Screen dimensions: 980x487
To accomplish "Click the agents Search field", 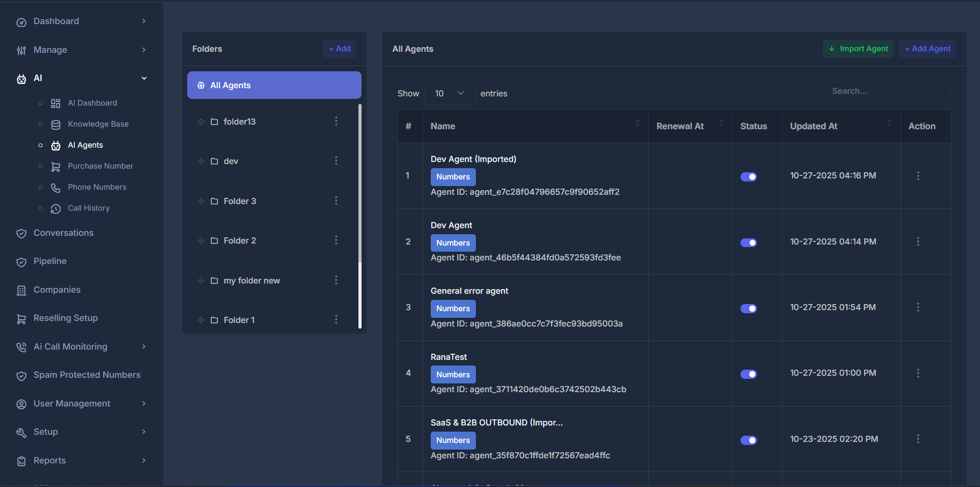I will [887, 91].
